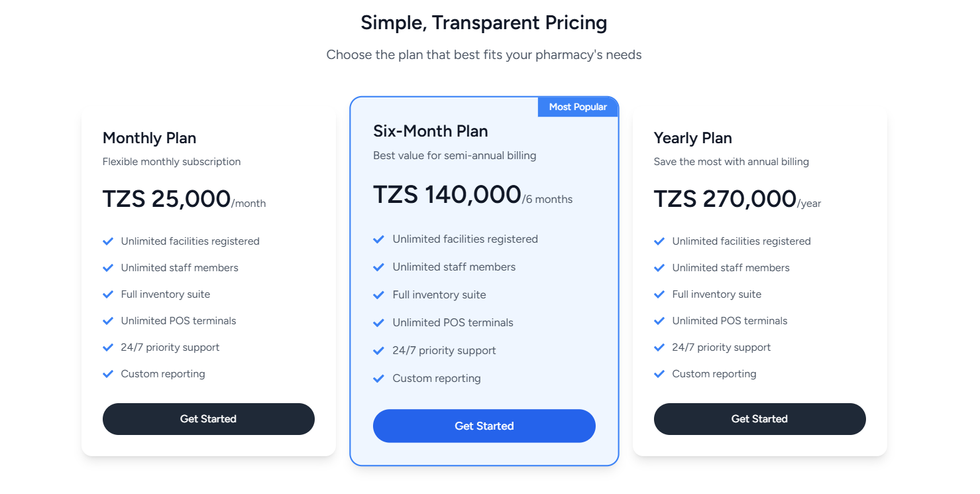Click the TZS 140,000 price text
Image resolution: width=980 pixels, height=494 pixels.
(447, 195)
